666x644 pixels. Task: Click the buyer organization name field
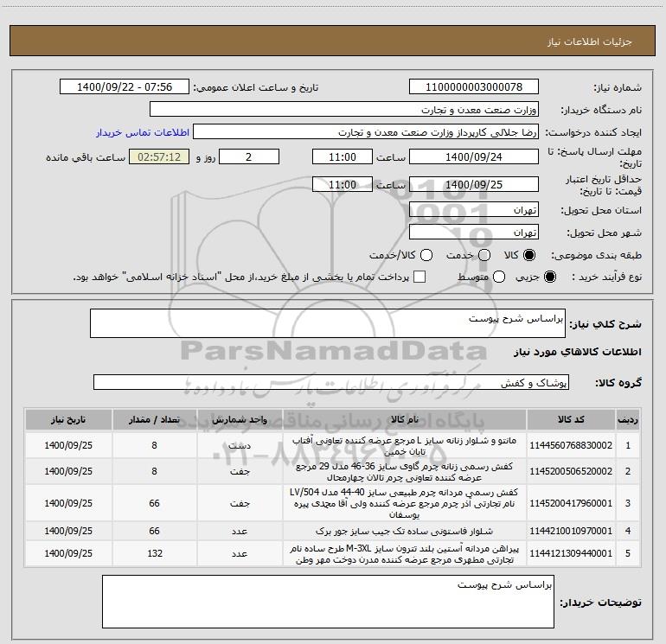click(x=344, y=109)
